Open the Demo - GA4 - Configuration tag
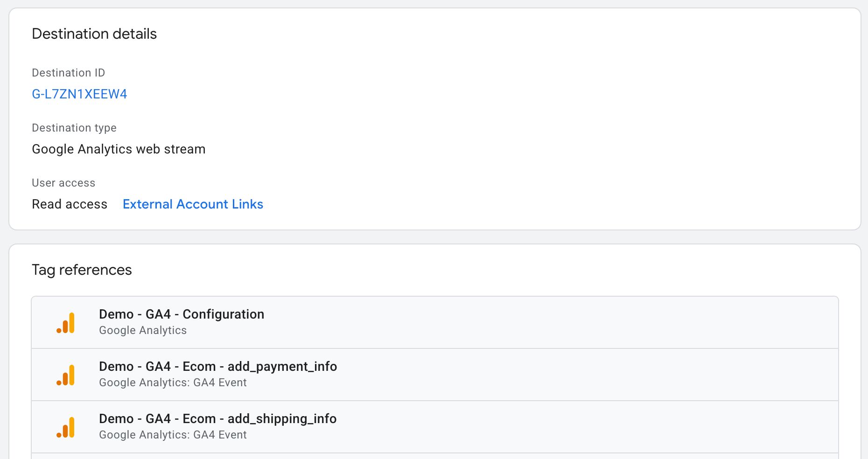Viewport: 868px width, 459px height. [435, 322]
